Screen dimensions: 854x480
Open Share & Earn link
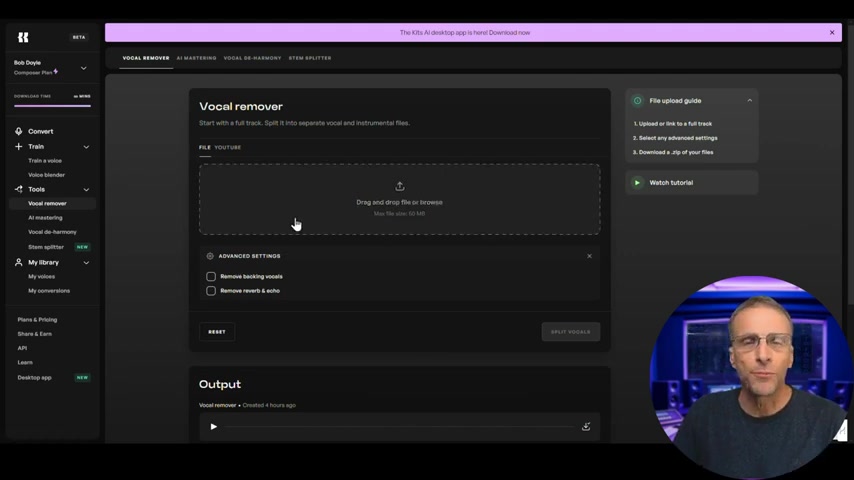[34, 334]
